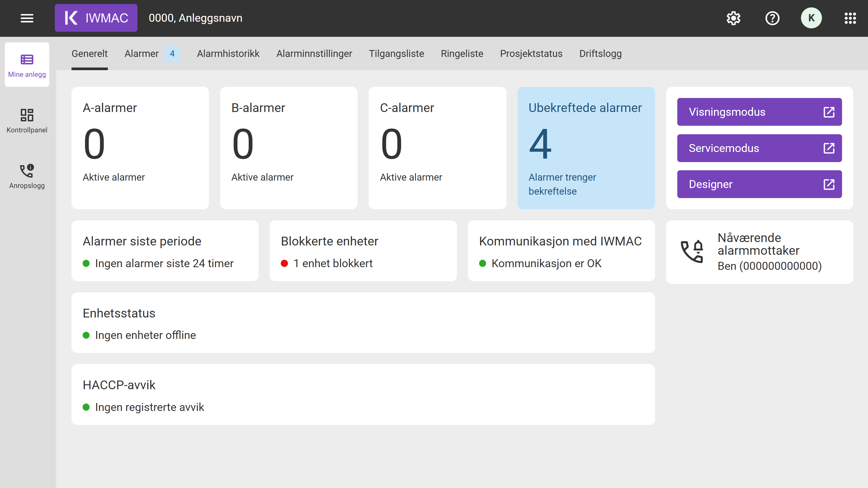Click the large 4 unconfirmed alarm count

point(540,144)
